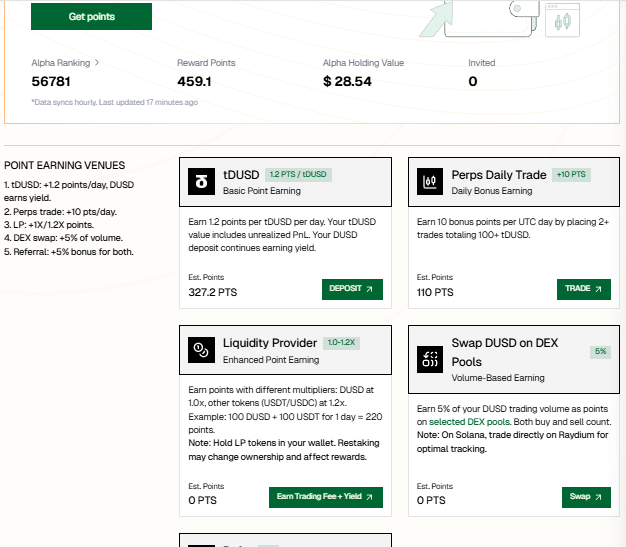The width and height of the screenshot is (626, 547).
Task: Click the Reward Points value 459.1
Action: click(x=194, y=81)
